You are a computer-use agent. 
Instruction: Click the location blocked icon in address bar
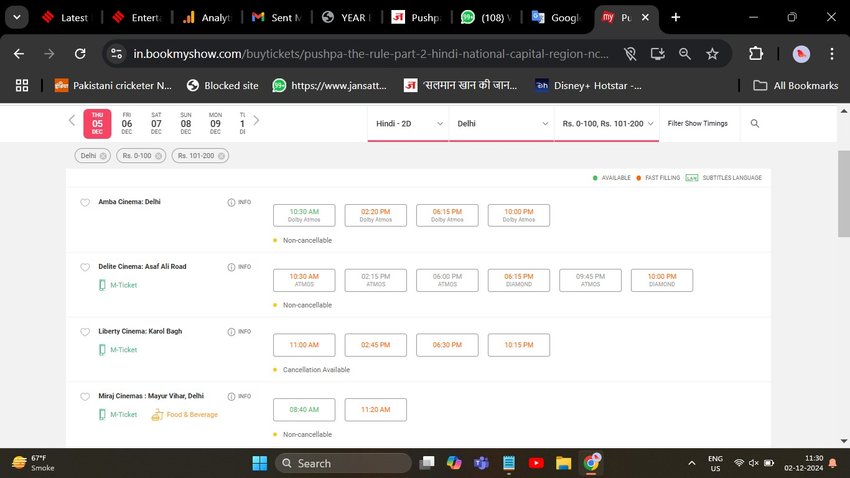click(630, 54)
